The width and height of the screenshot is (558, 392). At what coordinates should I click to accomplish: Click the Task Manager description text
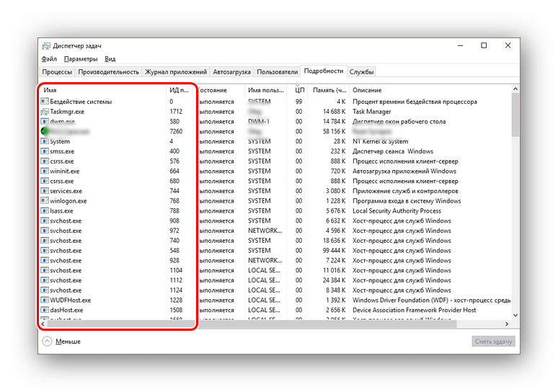(371, 112)
